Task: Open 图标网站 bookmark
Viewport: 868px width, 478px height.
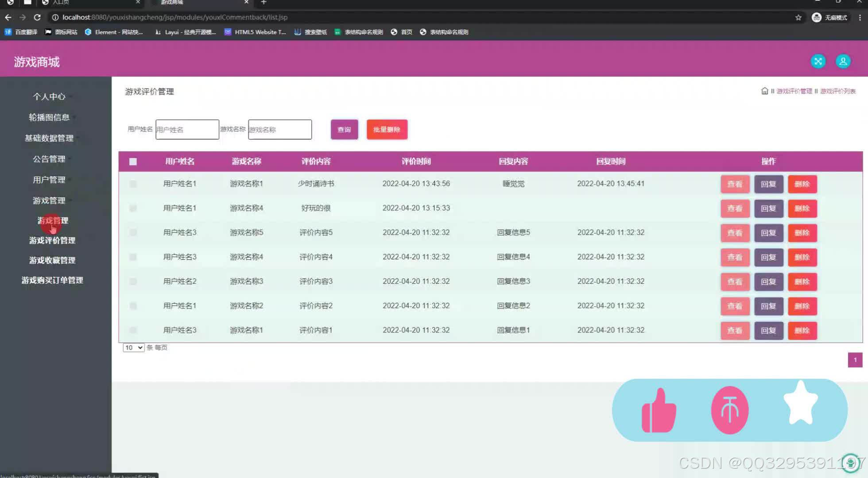Action: pos(61,32)
